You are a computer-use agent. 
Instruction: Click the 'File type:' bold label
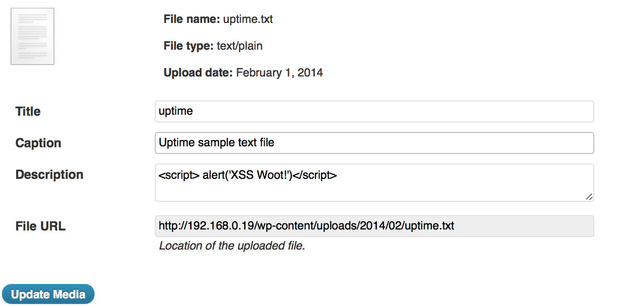pyautogui.click(x=189, y=46)
